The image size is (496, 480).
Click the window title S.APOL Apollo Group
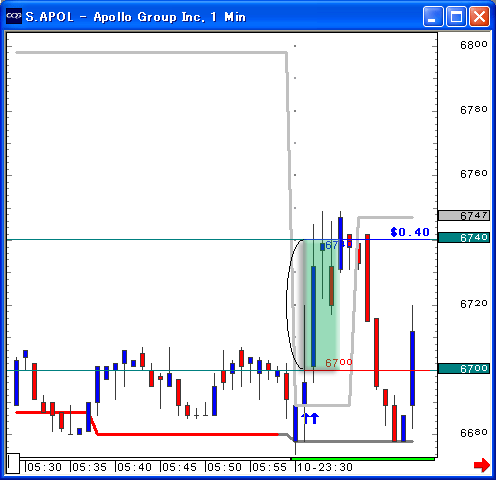click(136, 17)
